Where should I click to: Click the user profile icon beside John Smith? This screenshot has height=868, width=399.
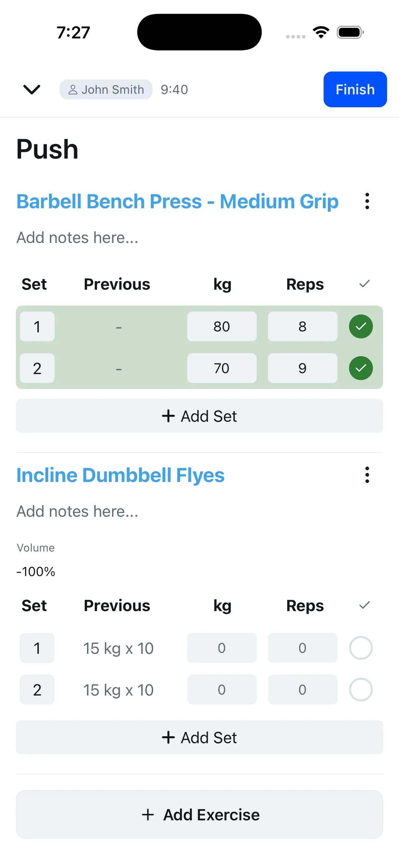point(74,89)
